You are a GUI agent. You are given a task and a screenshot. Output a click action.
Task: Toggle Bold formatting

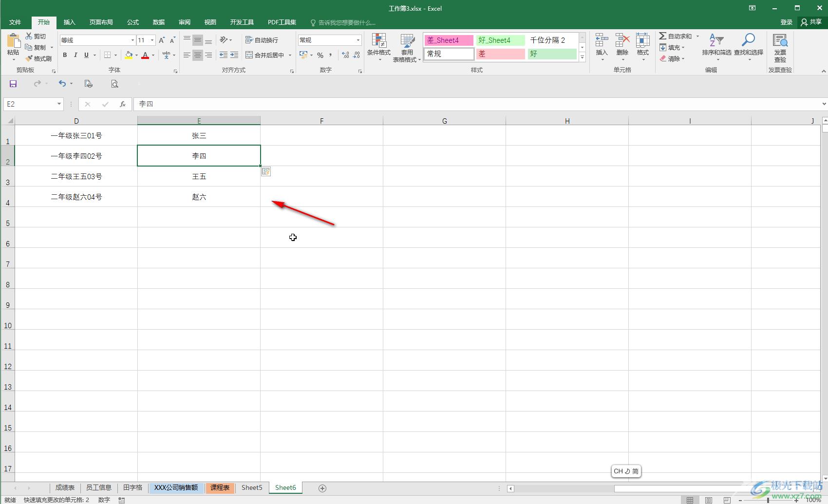coord(65,55)
